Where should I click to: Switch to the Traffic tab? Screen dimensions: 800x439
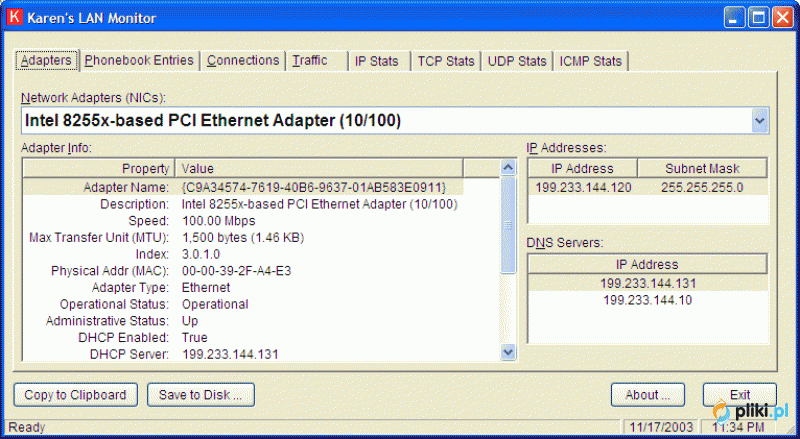tap(316, 61)
